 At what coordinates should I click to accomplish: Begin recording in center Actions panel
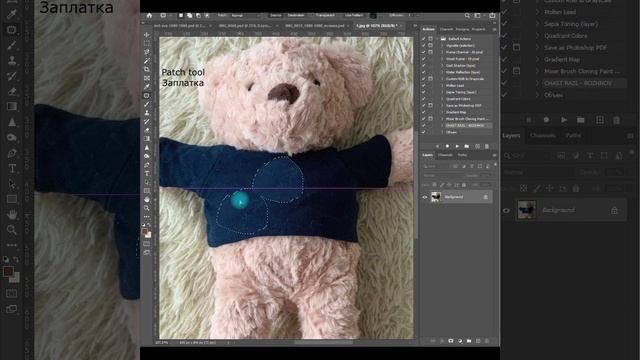click(x=447, y=146)
